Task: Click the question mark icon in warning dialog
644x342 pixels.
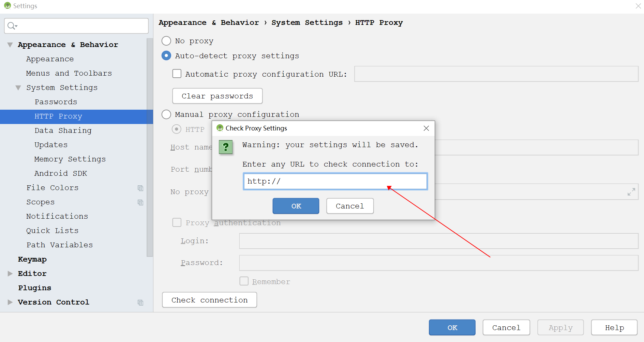Action: coord(226,147)
